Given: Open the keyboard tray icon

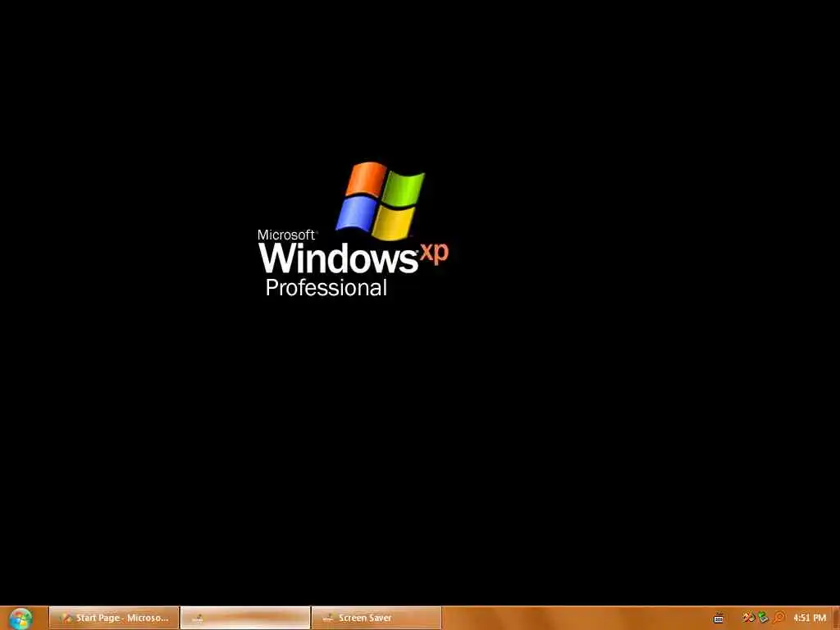Looking at the screenshot, I should pyautogui.click(x=719, y=619).
